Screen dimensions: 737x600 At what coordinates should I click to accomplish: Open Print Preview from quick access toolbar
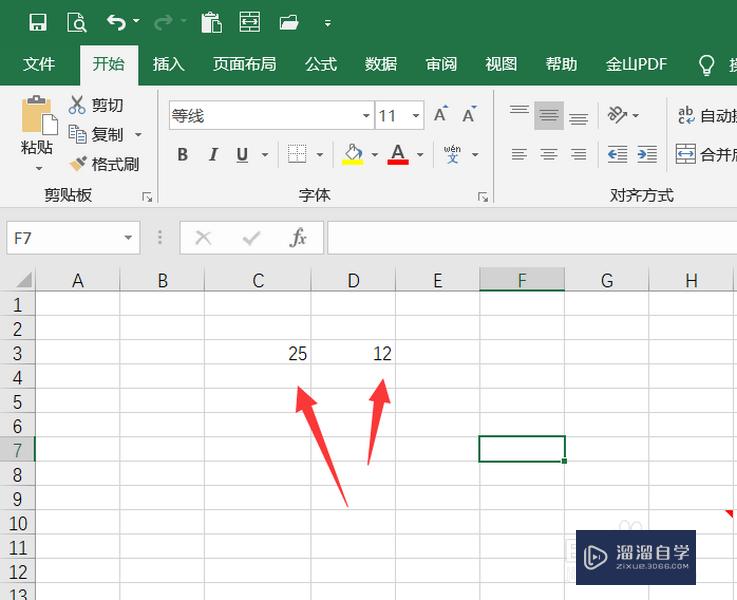click(76, 22)
